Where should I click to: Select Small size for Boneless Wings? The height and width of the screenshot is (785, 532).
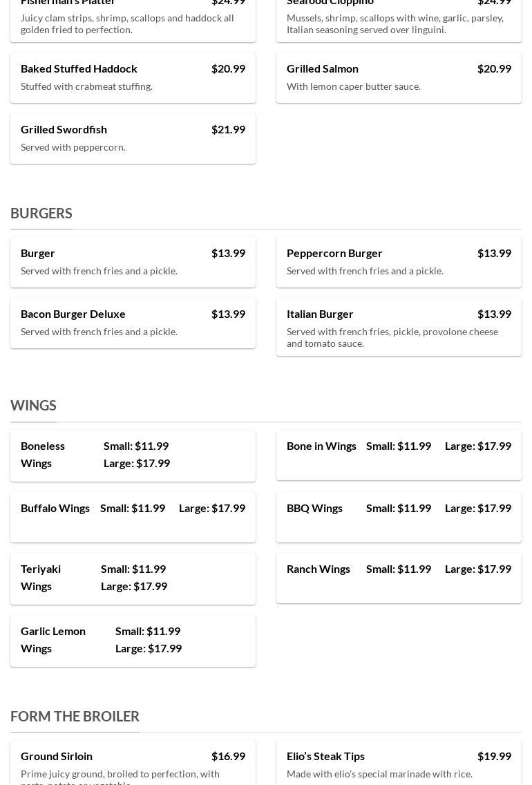click(136, 446)
